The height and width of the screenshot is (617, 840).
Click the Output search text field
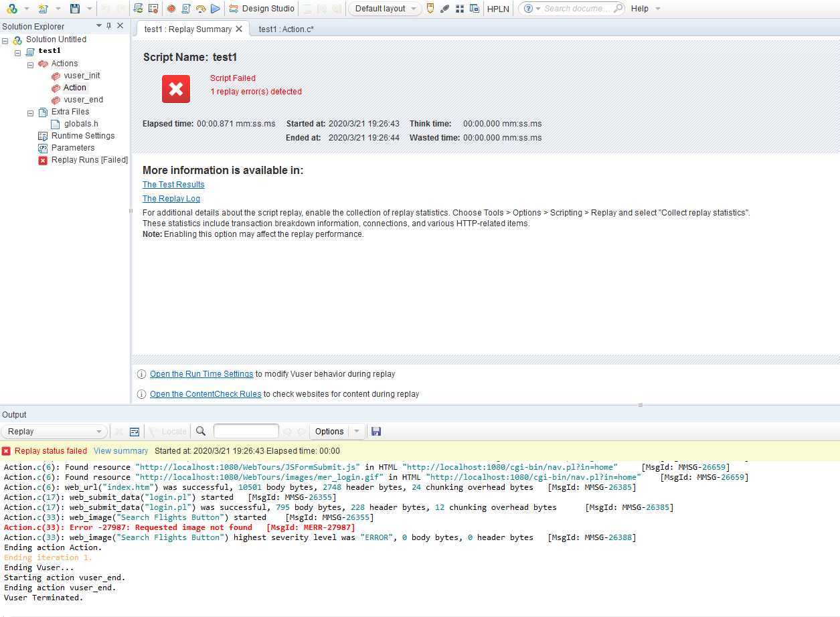point(246,432)
